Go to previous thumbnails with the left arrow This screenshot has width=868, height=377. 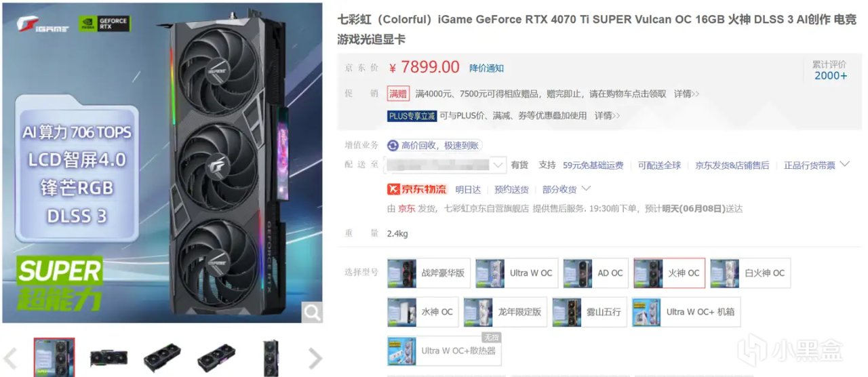tap(9, 358)
